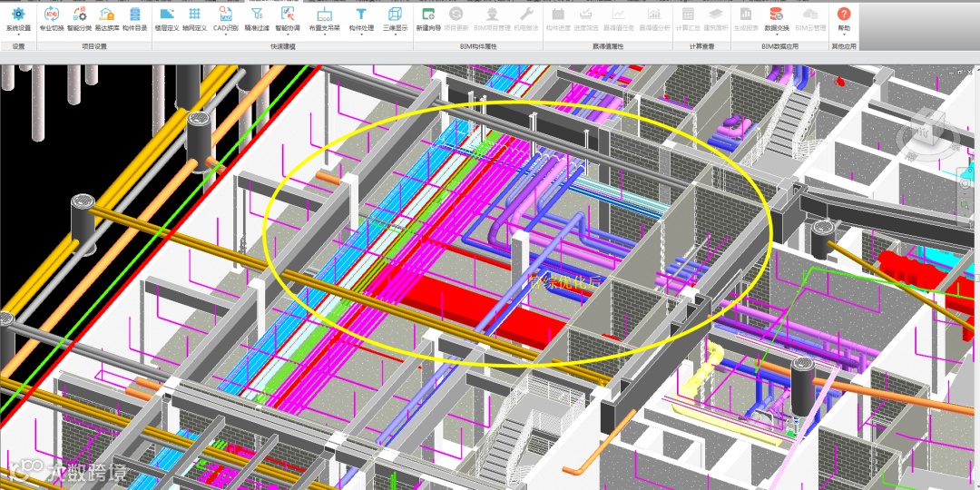This screenshot has width=980, height=490.
Task: Start the 新建向导 new wizard
Action: click(428, 19)
